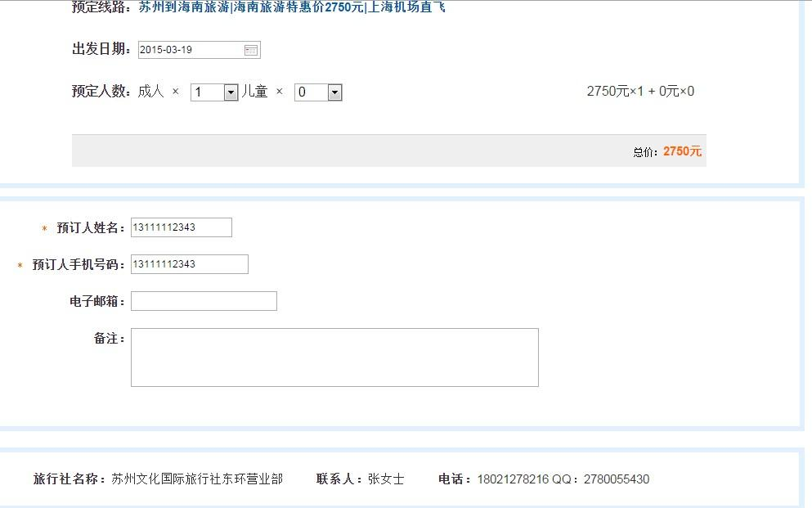Viewport: 812px width, 508px height.
Task: Click the price formula 2750元×1 + 0元×0
Action: (640, 91)
